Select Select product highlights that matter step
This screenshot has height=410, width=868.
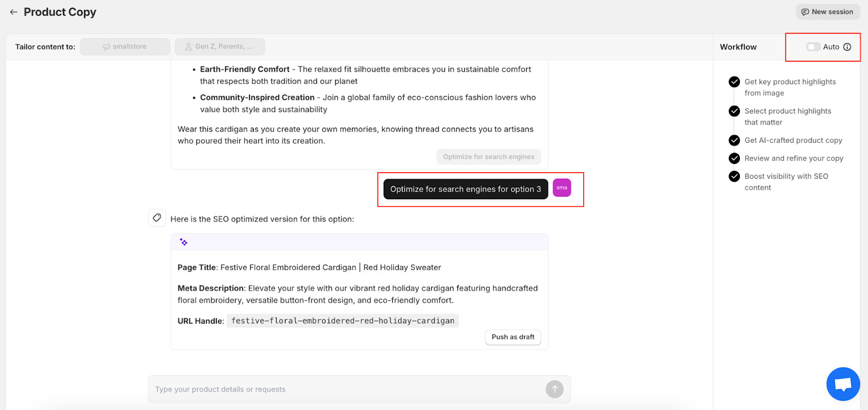788,117
